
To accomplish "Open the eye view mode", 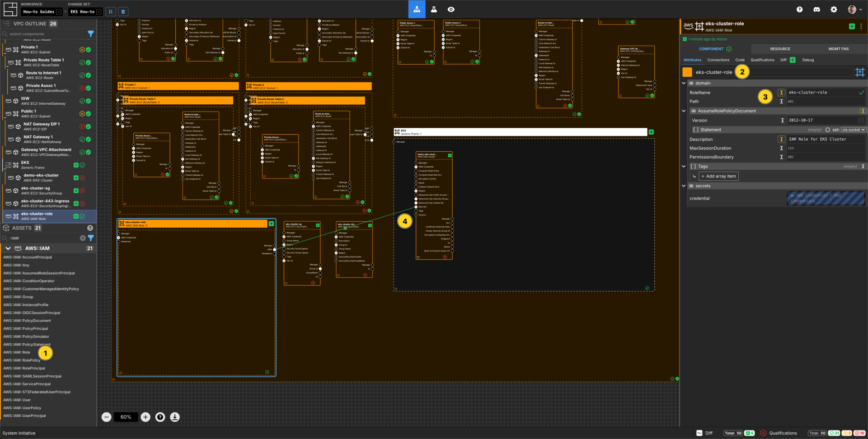I will point(451,9).
